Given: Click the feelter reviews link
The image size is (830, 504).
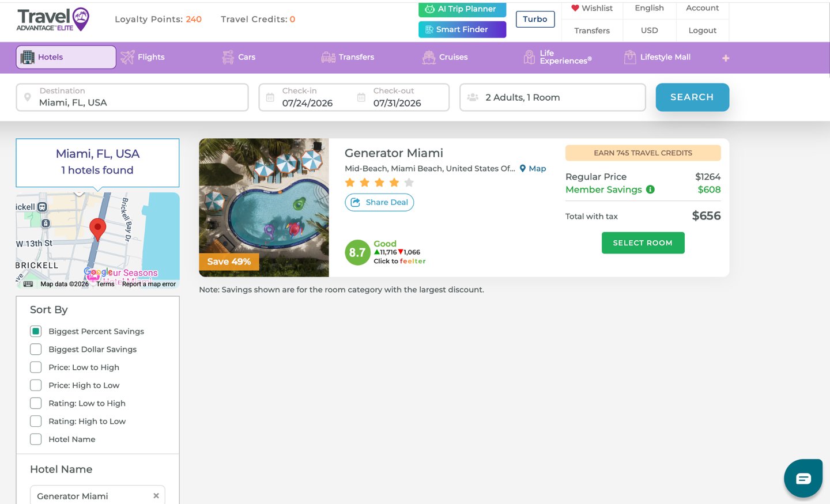Looking at the screenshot, I should pos(399,261).
